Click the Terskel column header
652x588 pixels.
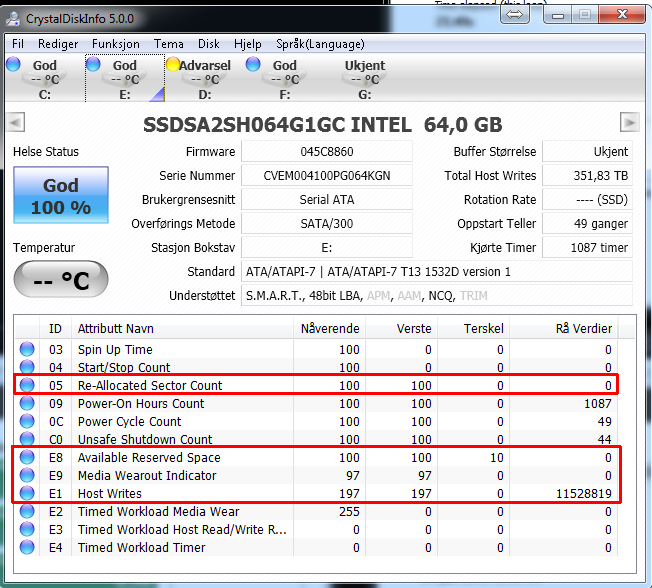[474, 329]
